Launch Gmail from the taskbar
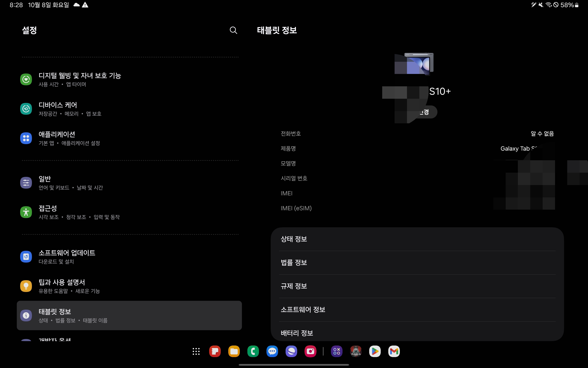Viewport: 588px width, 368px height. pos(394,351)
